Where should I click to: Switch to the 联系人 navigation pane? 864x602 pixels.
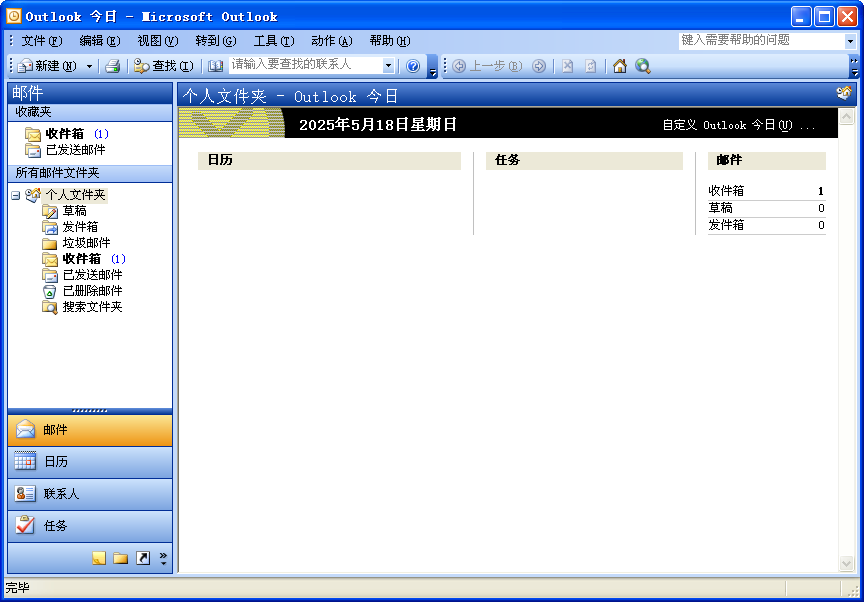[90, 494]
